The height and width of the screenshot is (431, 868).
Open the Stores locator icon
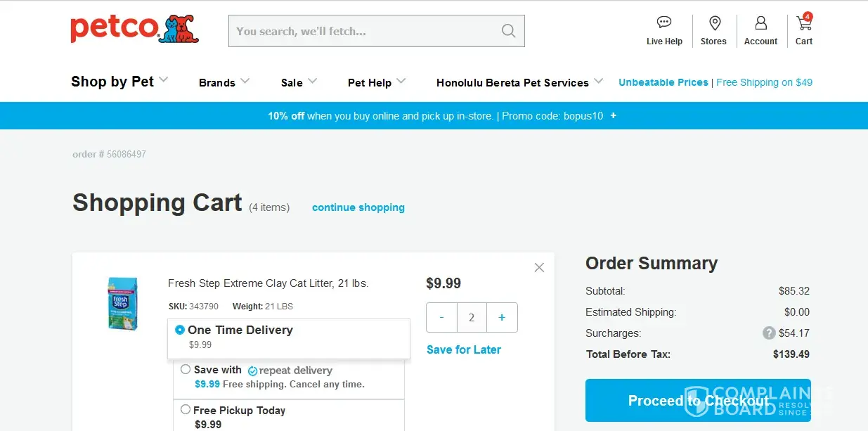714,23
